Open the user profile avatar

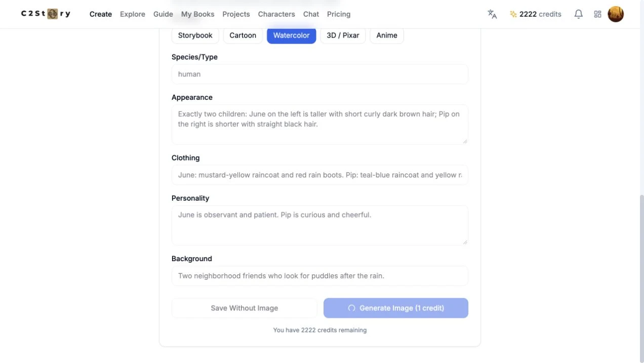pyautogui.click(x=616, y=14)
